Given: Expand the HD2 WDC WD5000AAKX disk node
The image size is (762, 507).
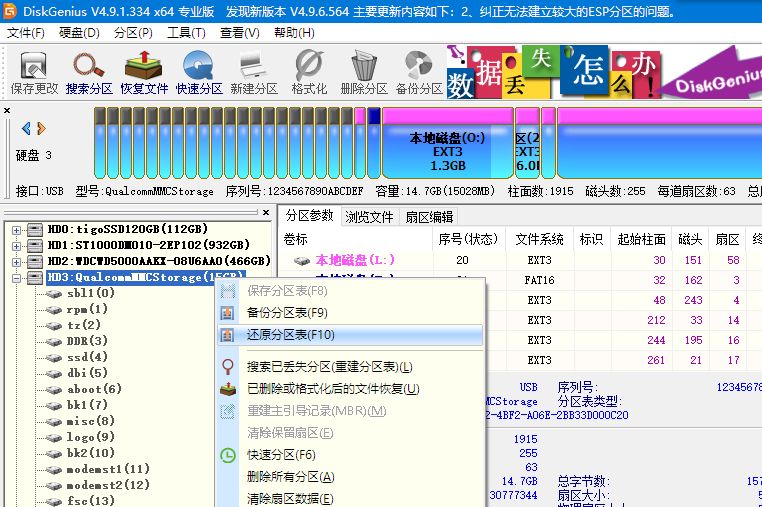Looking at the screenshot, I should pyautogui.click(x=17, y=262).
